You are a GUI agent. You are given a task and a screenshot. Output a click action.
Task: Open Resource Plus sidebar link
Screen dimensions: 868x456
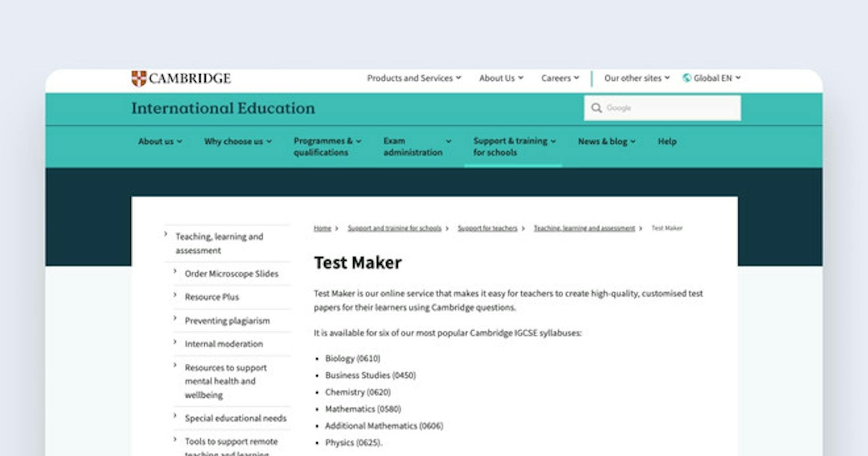tap(212, 297)
